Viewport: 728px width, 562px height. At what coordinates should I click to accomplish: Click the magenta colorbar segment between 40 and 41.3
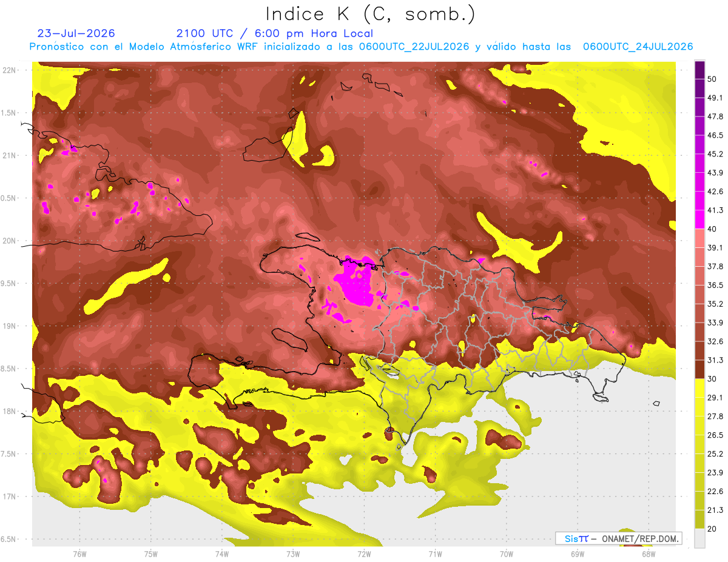(699, 219)
